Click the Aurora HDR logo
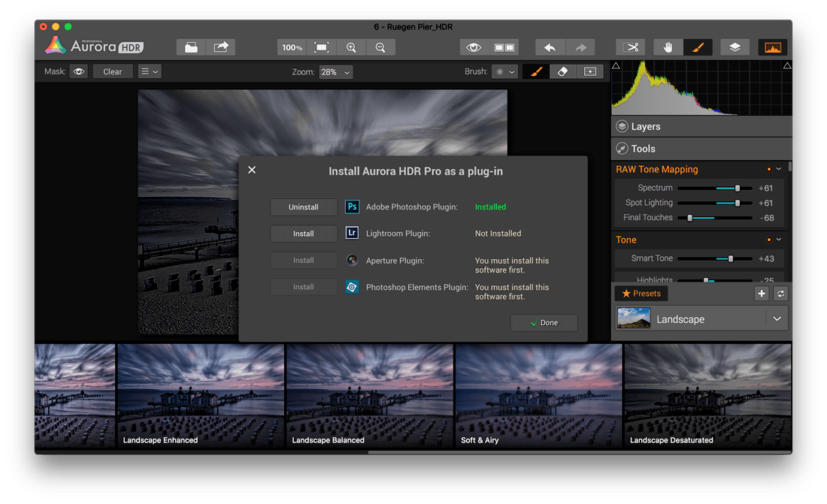 [x=94, y=47]
